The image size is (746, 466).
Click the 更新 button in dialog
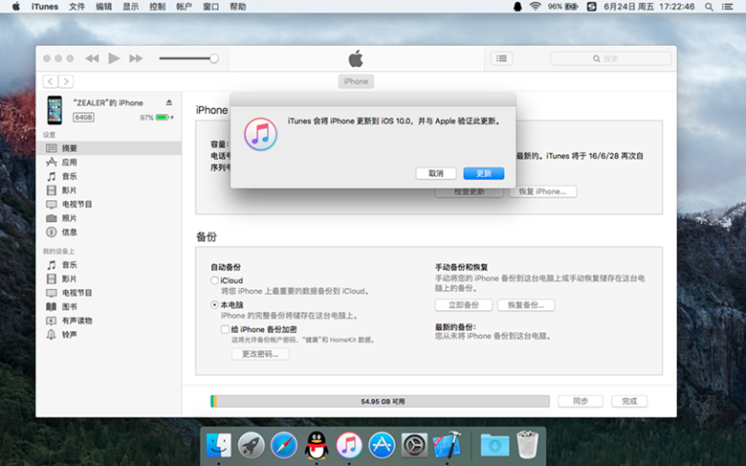[483, 173]
